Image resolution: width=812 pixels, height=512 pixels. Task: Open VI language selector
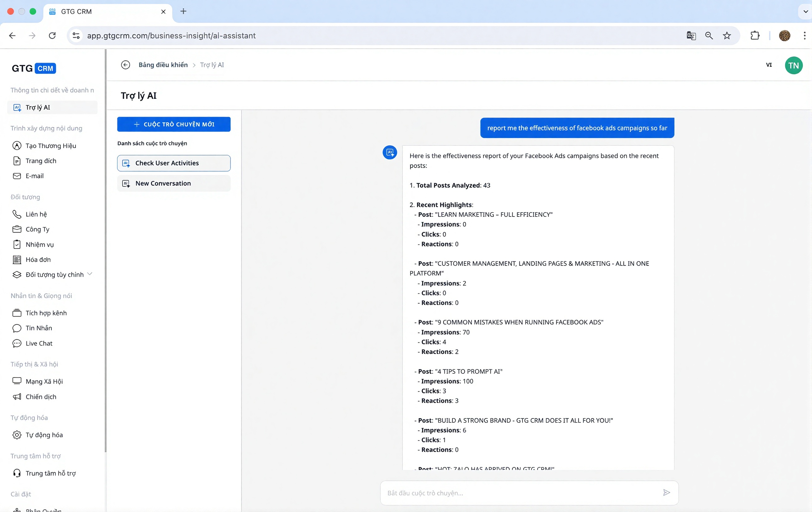[x=769, y=65]
